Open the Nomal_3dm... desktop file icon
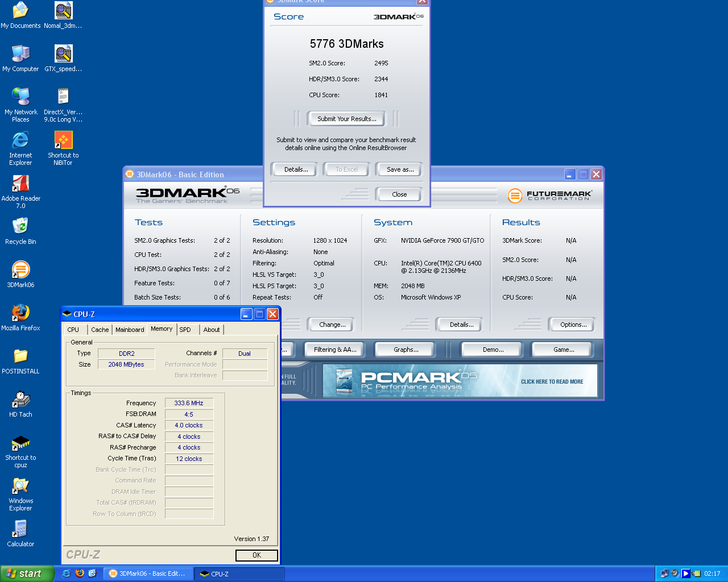Screen dimensions: 728x582 point(63,15)
